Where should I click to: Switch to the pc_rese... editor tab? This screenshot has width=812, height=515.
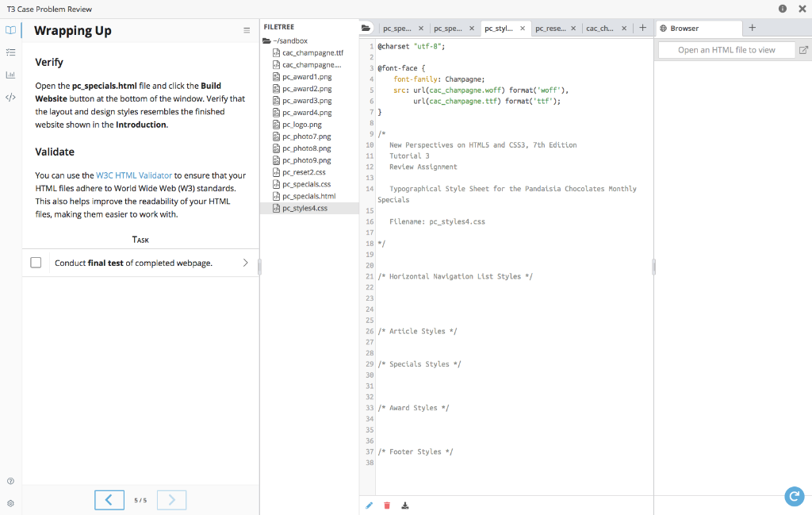[x=550, y=29]
